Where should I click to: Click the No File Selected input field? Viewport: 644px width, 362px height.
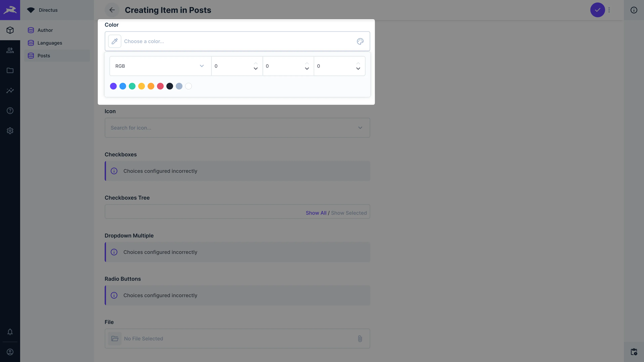[x=237, y=339]
